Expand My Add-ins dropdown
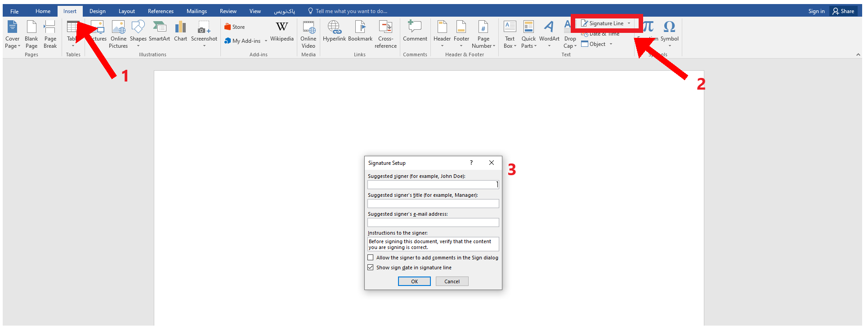The width and height of the screenshot is (868, 331). (266, 41)
